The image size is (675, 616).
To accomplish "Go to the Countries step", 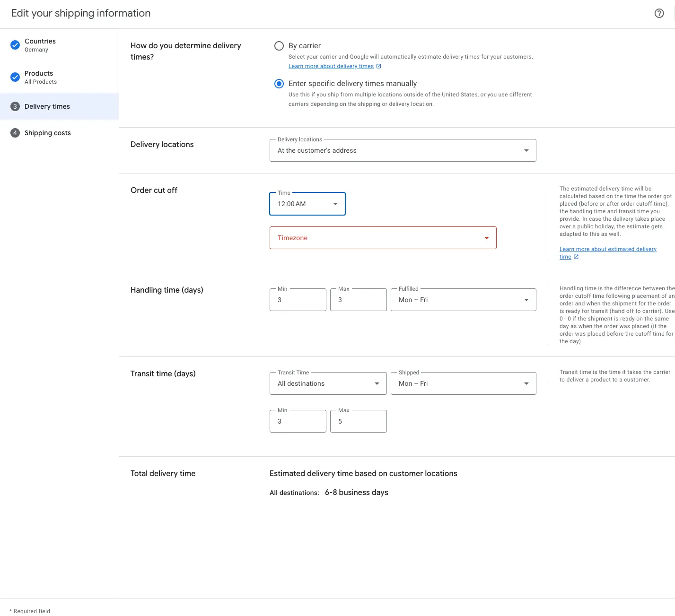I will (x=59, y=45).
